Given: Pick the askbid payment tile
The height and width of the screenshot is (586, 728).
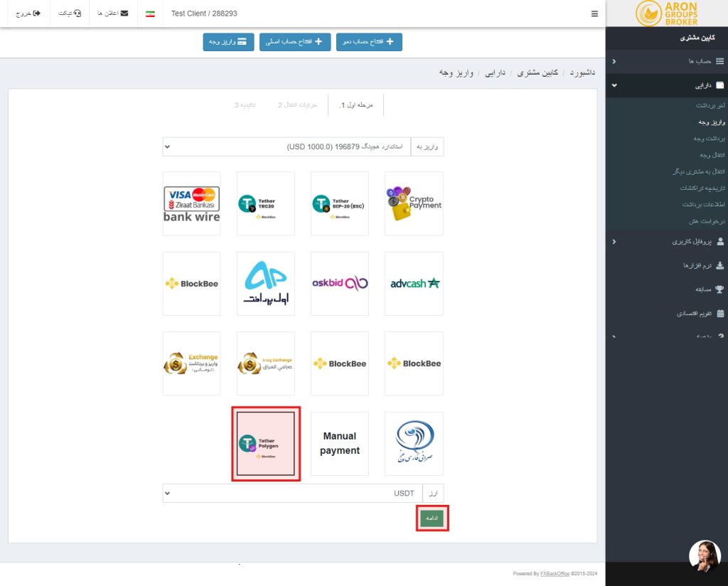Looking at the screenshot, I should tap(340, 284).
